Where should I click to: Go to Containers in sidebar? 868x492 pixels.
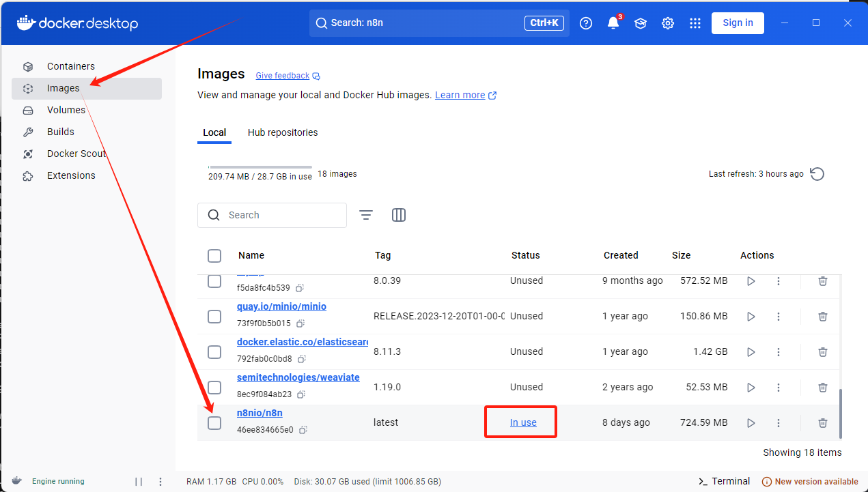pyautogui.click(x=87, y=67)
